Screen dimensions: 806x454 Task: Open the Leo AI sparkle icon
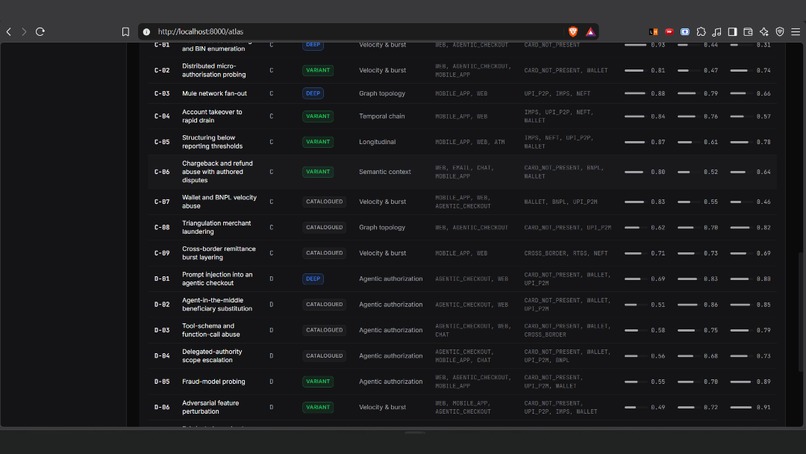tap(764, 32)
